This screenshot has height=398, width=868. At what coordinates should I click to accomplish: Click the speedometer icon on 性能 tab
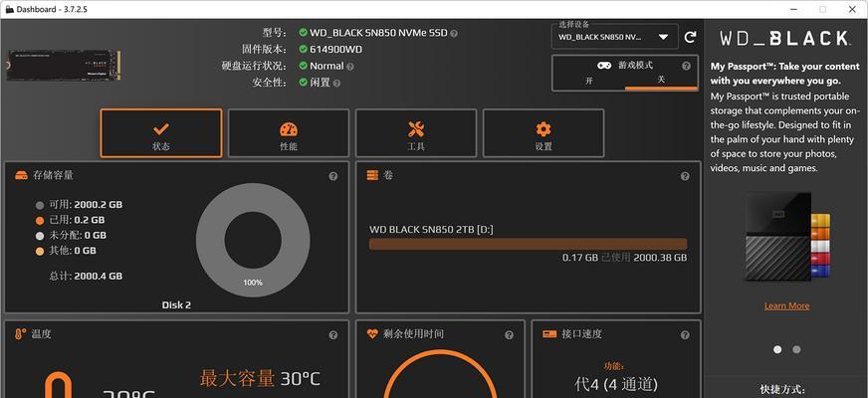[289, 129]
